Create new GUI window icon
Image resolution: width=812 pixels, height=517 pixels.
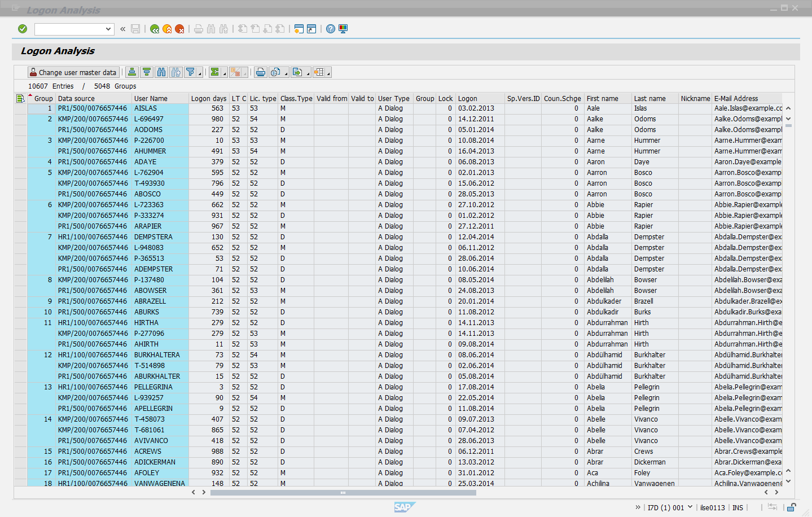[x=299, y=29]
